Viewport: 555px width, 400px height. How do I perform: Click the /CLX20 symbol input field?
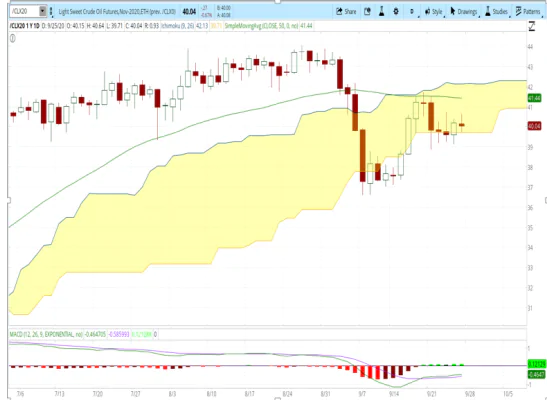click(24, 11)
